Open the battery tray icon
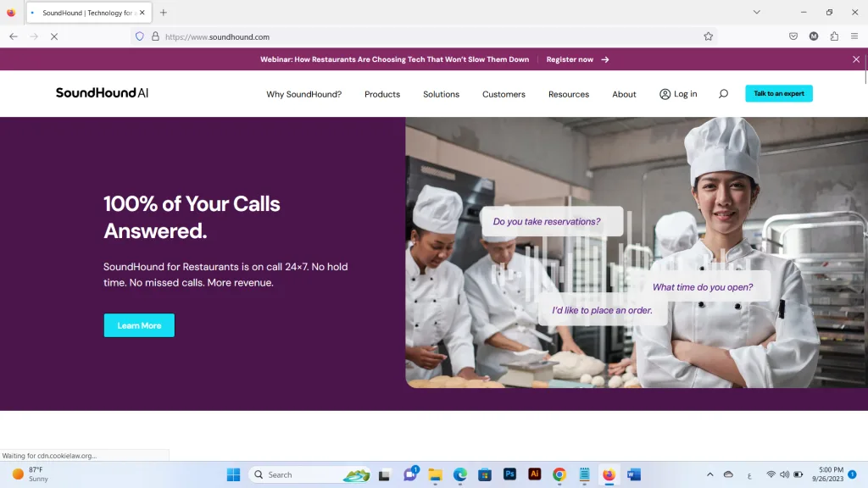Screen dimensions: 868x488 [x=798, y=474]
